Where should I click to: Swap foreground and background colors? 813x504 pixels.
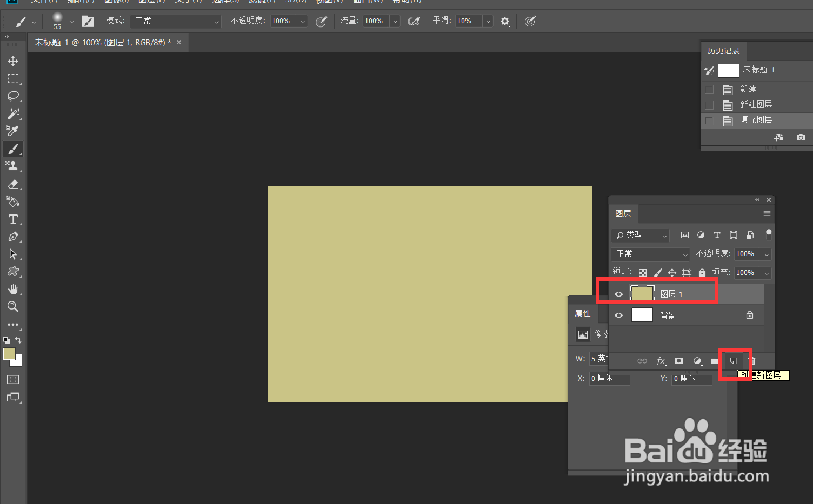18,340
